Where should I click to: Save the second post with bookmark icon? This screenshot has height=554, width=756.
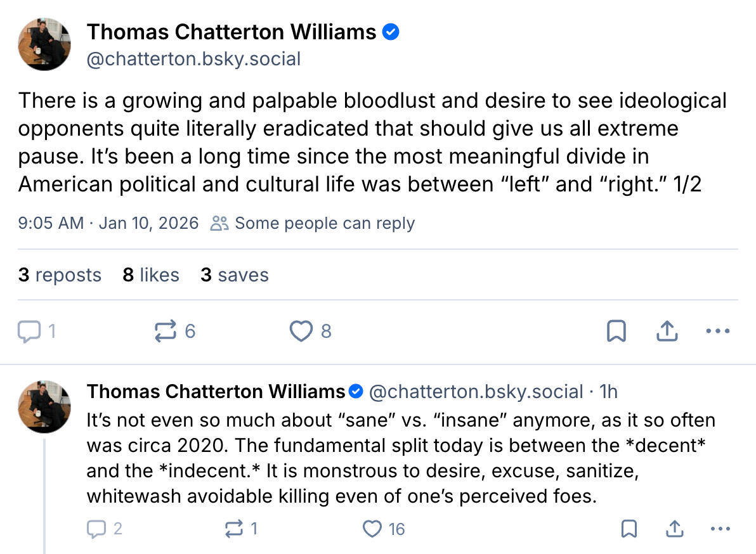[629, 529]
